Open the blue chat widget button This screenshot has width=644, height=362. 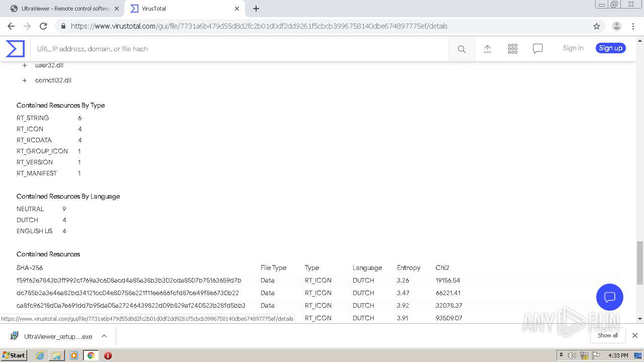pos(610,297)
